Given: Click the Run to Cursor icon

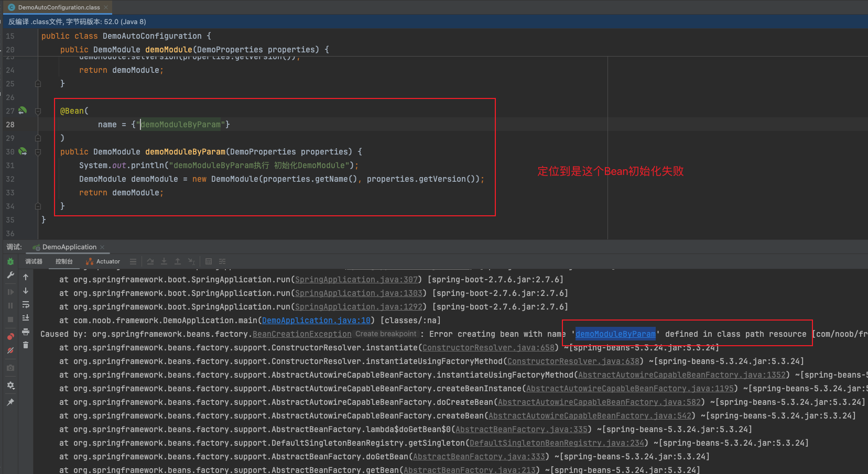Looking at the screenshot, I should (191, 261).
